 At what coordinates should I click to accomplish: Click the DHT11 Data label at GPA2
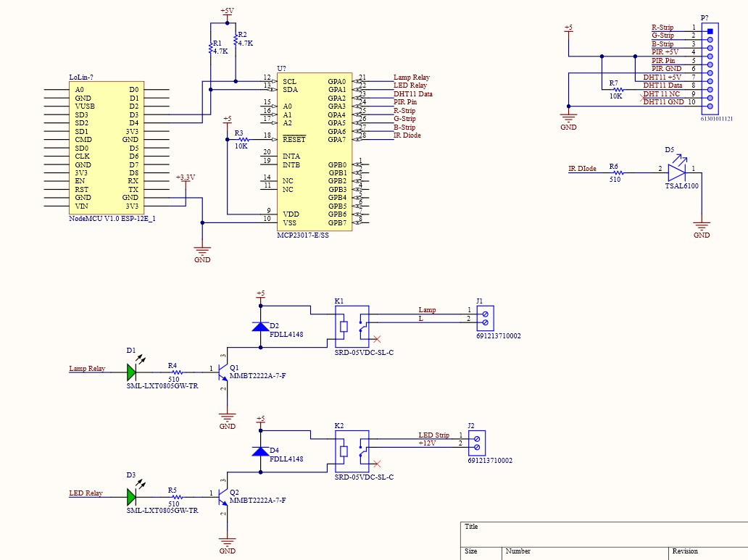(413, 94)
